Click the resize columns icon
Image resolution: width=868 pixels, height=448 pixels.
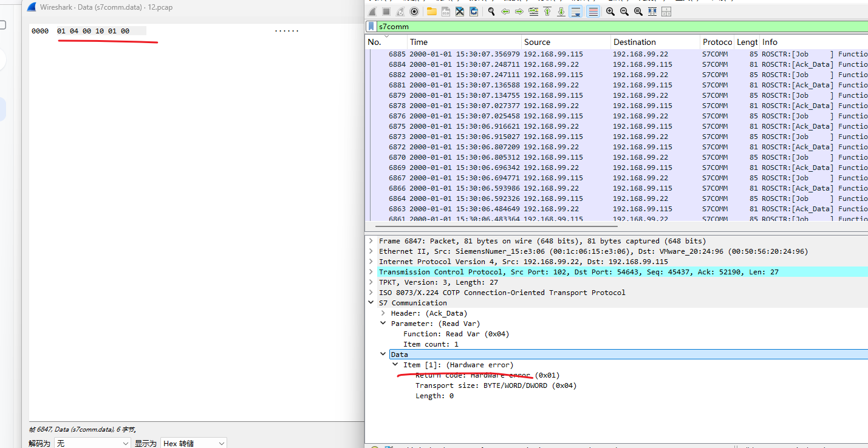click(652, 12)
